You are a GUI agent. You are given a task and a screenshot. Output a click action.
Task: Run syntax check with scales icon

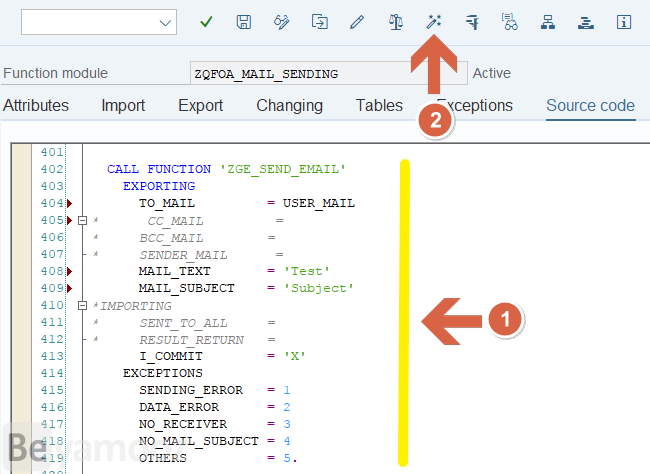396,21
